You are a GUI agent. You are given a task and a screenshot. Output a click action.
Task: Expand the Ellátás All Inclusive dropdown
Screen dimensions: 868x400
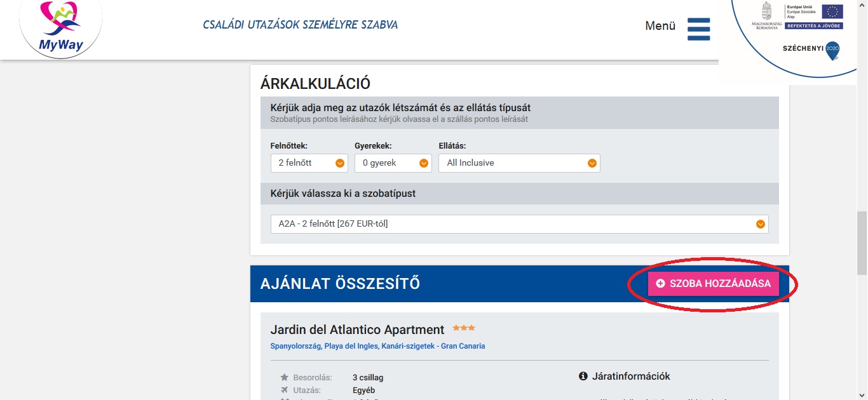pos(519,163)
